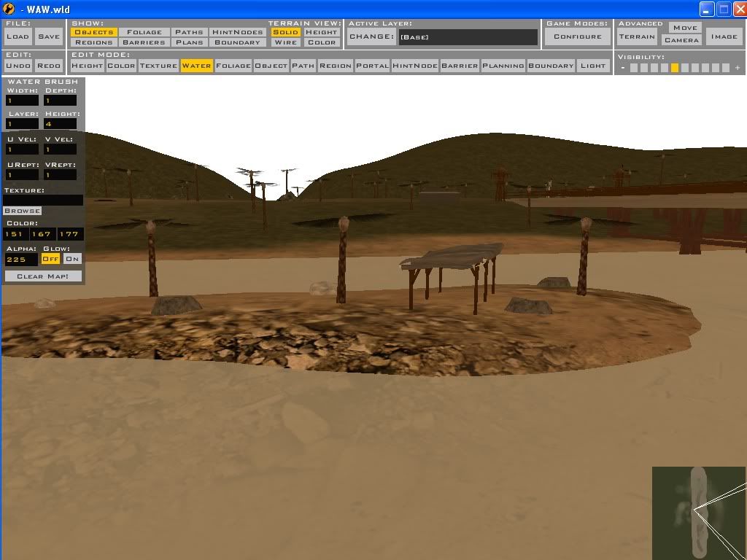The image size is (747, 560).
Task: Click the Advanced Image button
Action: [724, 36]
